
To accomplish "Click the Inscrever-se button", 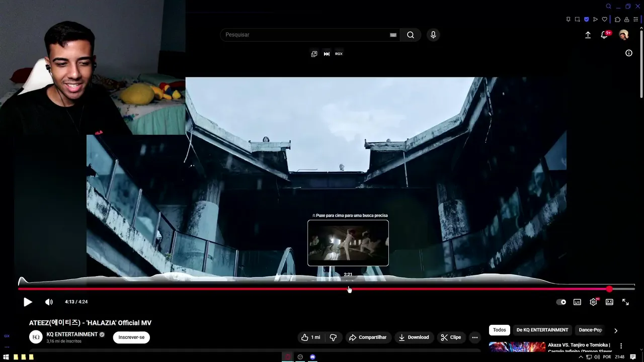I will tap(131, 337).
